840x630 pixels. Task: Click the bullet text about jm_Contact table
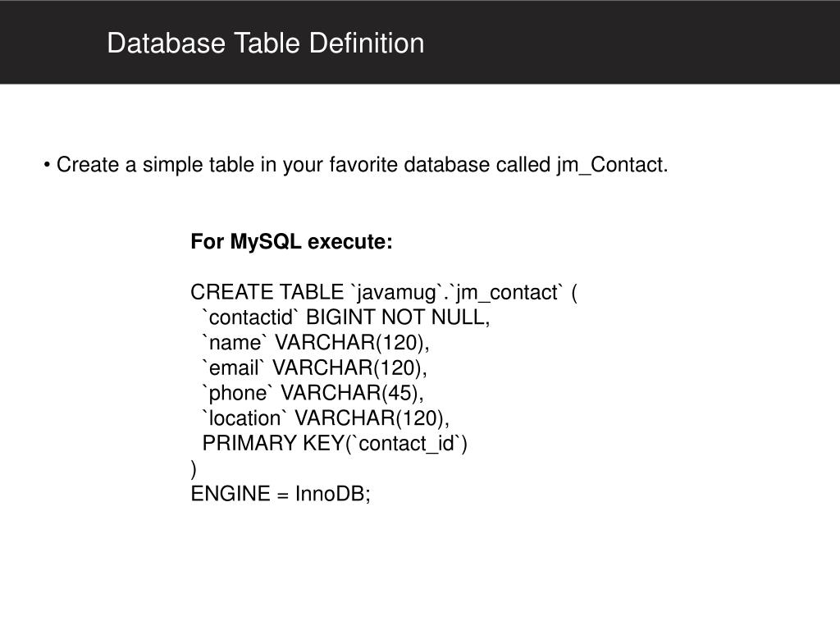pos(362,164)
